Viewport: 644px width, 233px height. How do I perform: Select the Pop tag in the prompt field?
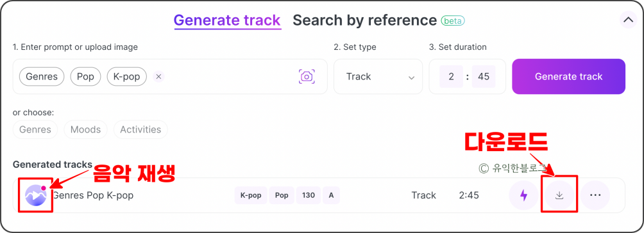[x=85, y=77]
